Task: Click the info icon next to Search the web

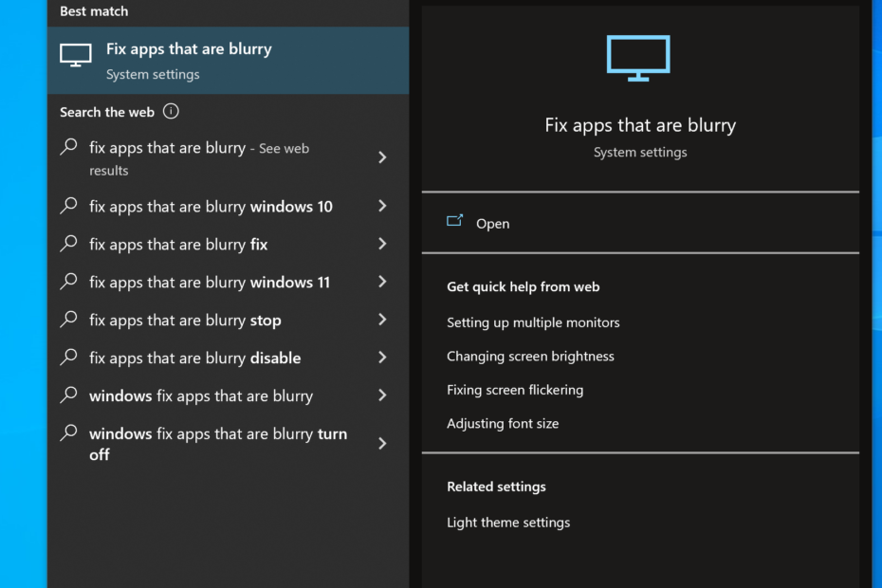Action: click(x=171, y=111)
